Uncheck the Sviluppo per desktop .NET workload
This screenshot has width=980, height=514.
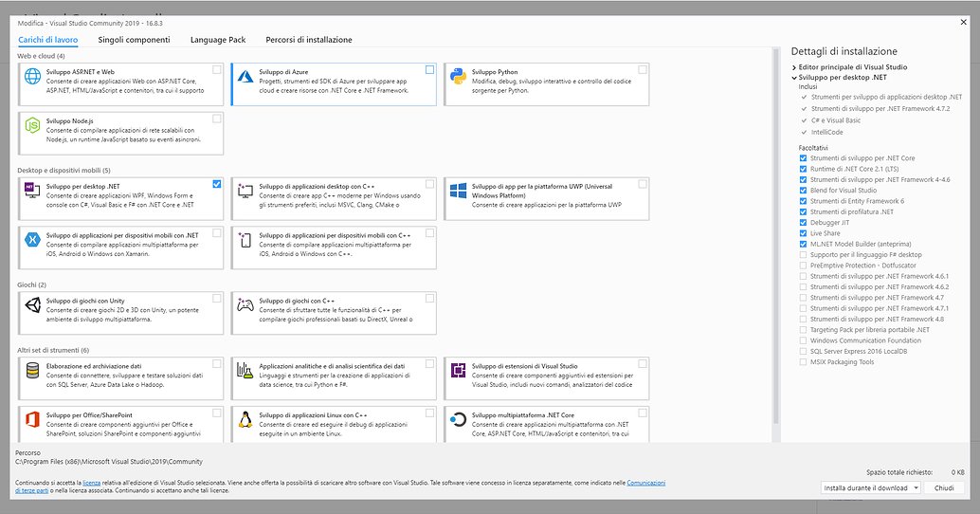click(x=217, y=184)
